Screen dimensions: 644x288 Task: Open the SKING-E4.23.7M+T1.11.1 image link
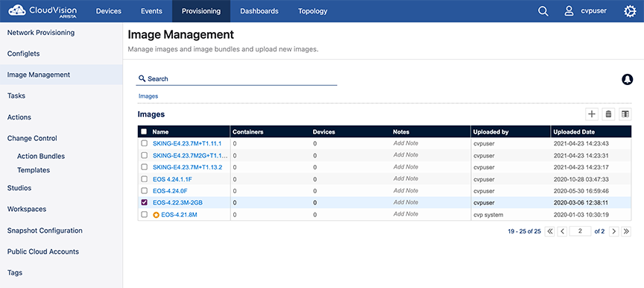pos(187,143)
